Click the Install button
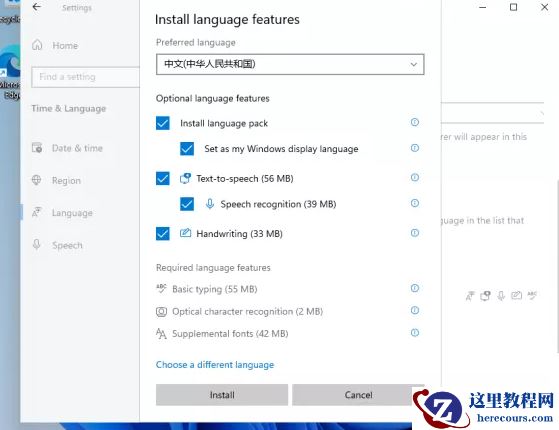Viewport: 559px width, 430px height. [x=222, y=395]
